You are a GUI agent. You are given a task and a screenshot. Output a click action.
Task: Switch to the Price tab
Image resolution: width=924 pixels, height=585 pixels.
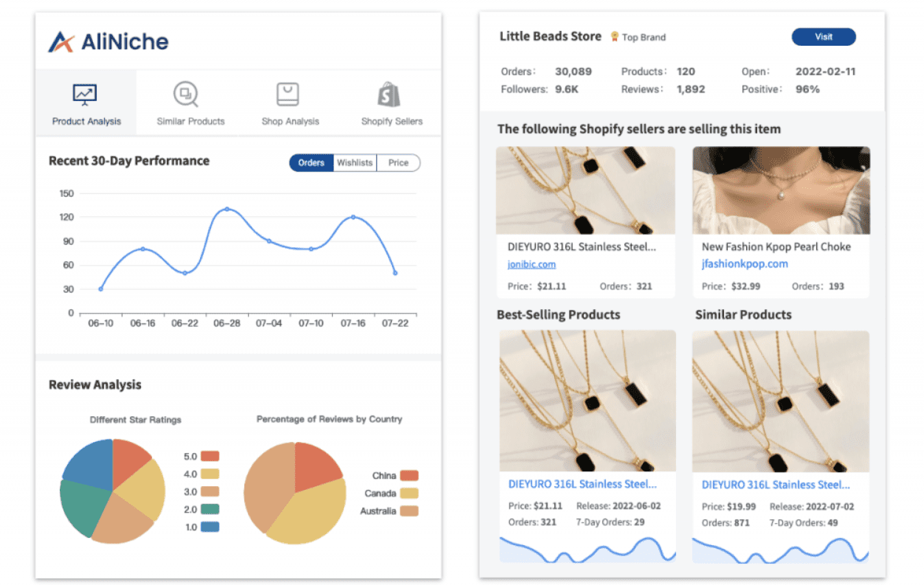coord(398,162)
